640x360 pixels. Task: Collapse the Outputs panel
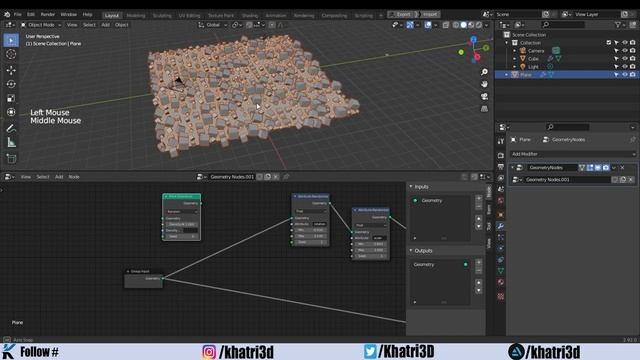(x=411, y=251)
